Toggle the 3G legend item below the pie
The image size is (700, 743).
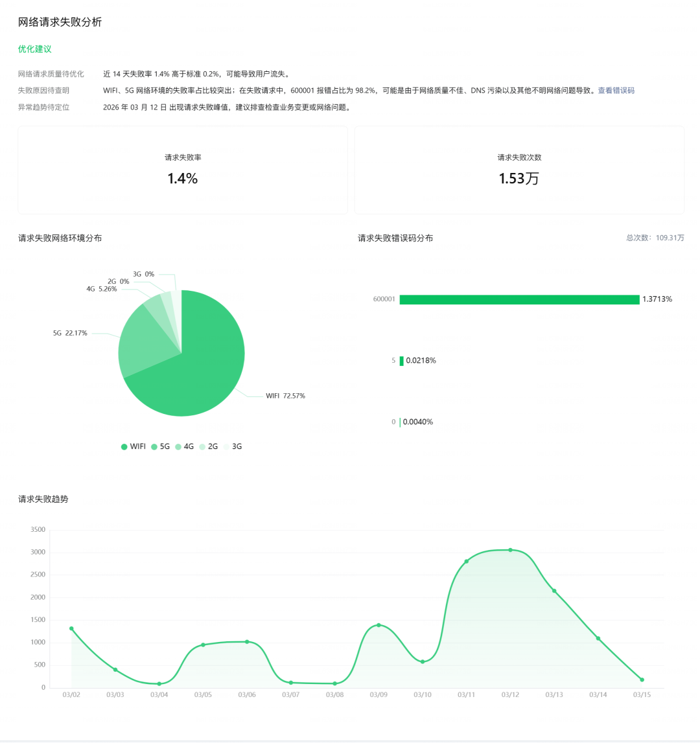pyautogui.click(x=233, y=446)
